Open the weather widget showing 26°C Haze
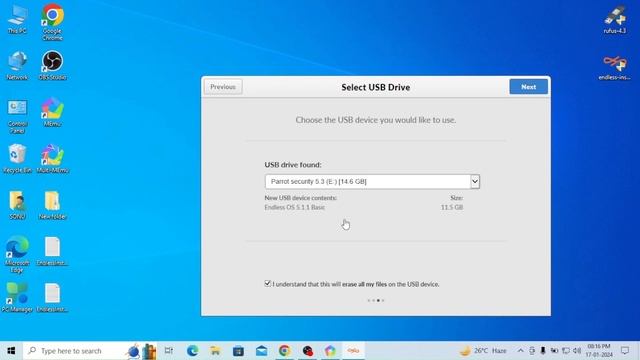640x360 pixels. coord(483,351)
